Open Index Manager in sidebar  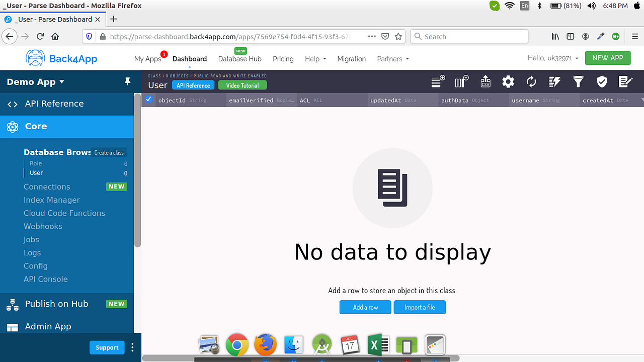pyautogui.click(x=52, y=200)
